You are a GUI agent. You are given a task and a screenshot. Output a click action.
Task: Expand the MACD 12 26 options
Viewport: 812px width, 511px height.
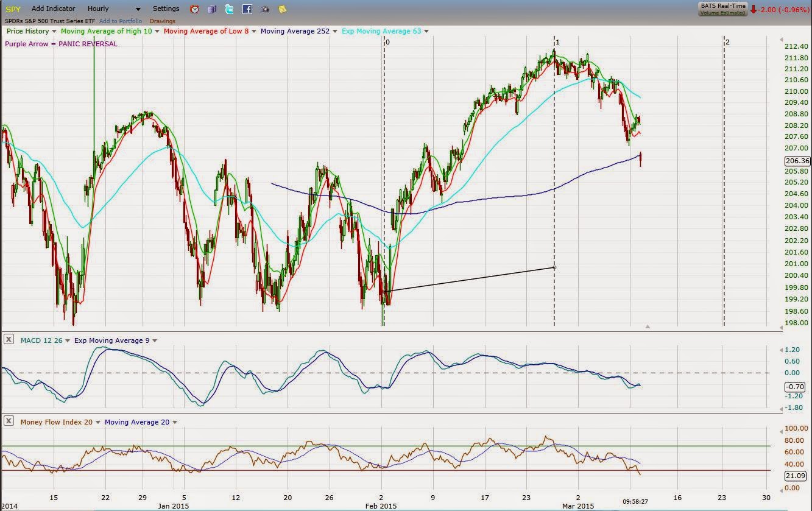[68, 341]
